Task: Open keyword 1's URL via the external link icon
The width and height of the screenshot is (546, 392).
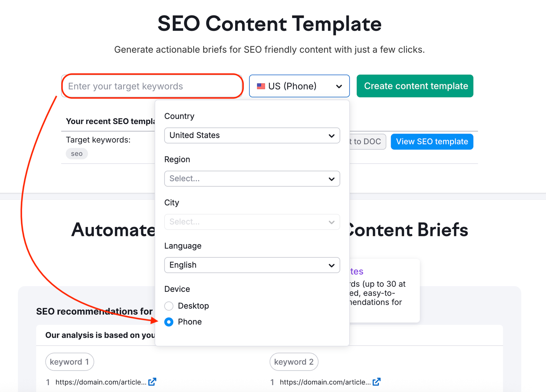Action: 153,382
